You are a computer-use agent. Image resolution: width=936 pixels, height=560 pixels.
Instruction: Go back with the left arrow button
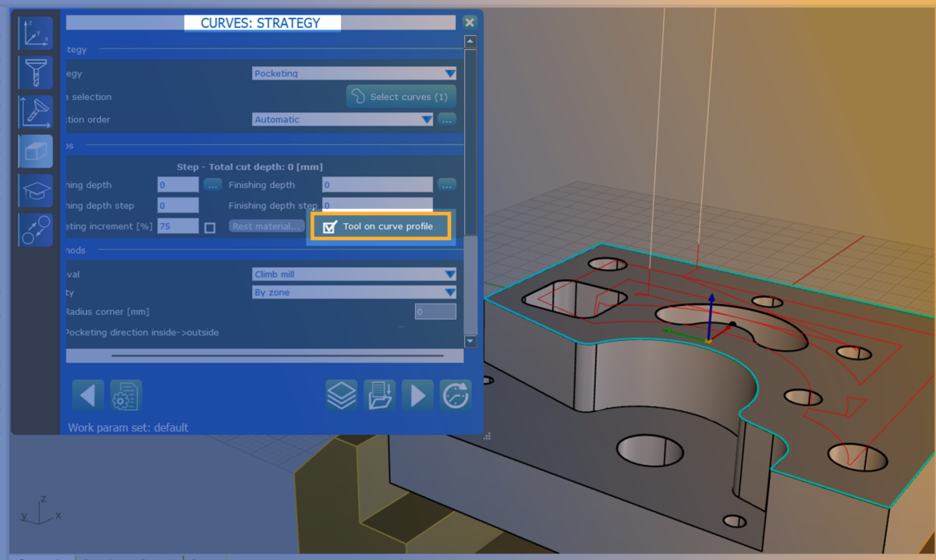(x=87, y=395)
